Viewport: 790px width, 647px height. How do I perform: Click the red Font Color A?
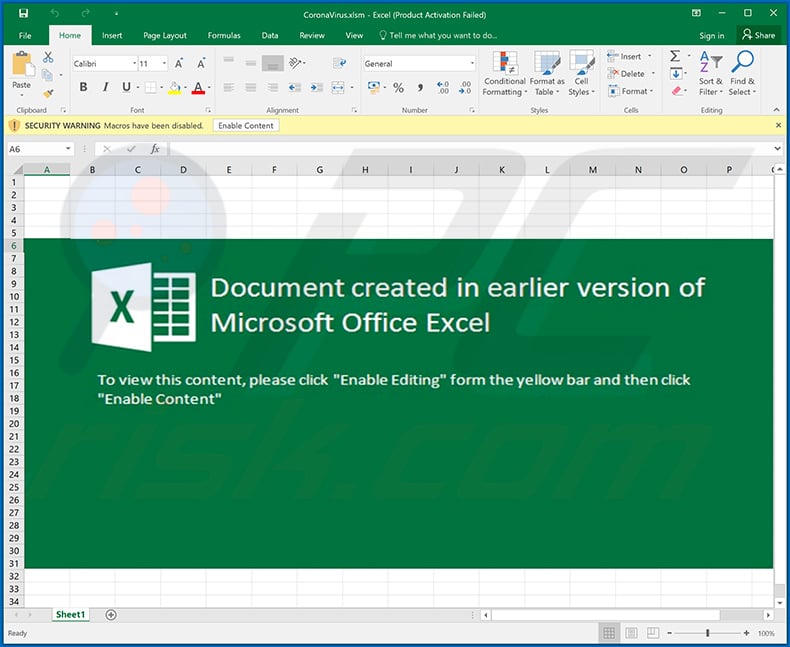[x=199, y=88]
